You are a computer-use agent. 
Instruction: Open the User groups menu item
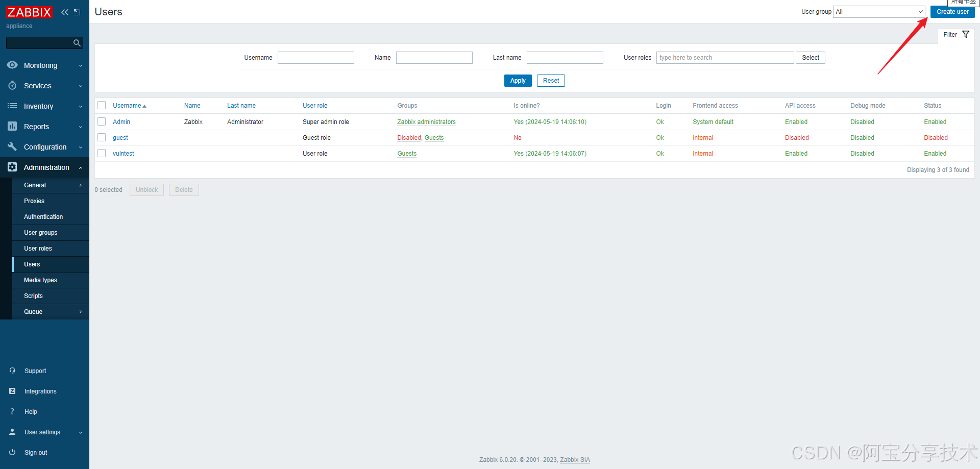(51, 233)
